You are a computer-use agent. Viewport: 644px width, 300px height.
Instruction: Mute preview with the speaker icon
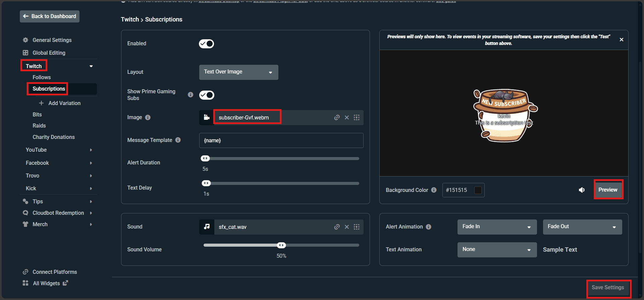click(x=582, y=190)
